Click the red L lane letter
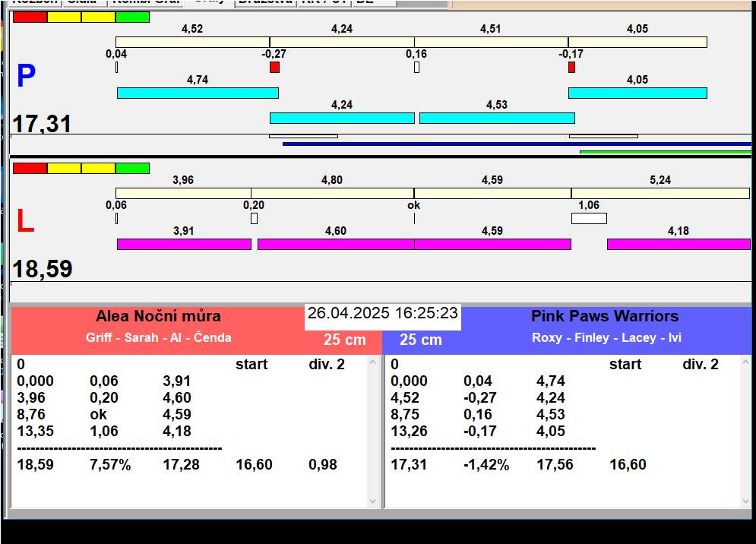This screenshot has width=756, height=544. (x=25, y=221)
